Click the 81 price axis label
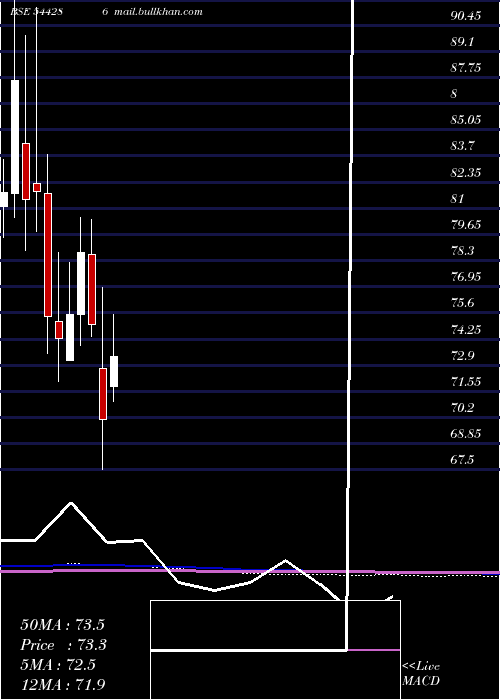This screenshot has height=700, width=500. 458,199
